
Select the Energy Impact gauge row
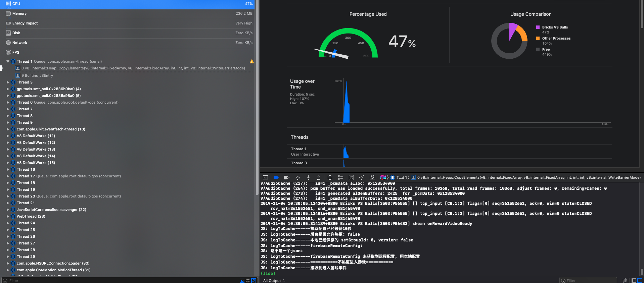pos(128,23)
